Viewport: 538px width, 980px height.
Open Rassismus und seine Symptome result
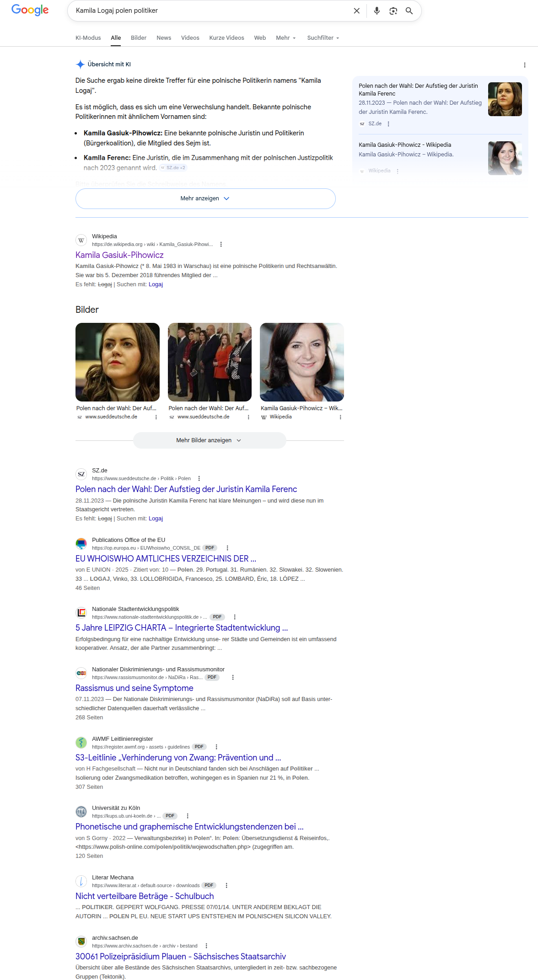coord(134,688)
